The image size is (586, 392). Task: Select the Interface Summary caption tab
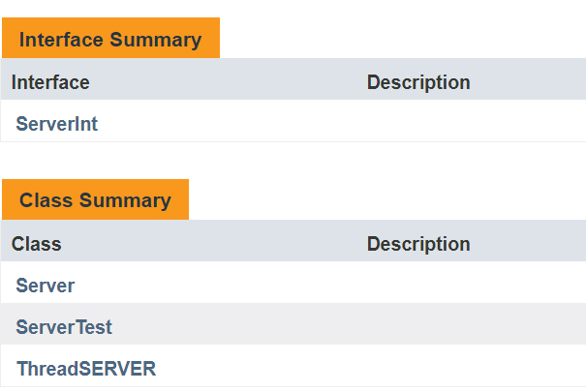pos(110,38)
